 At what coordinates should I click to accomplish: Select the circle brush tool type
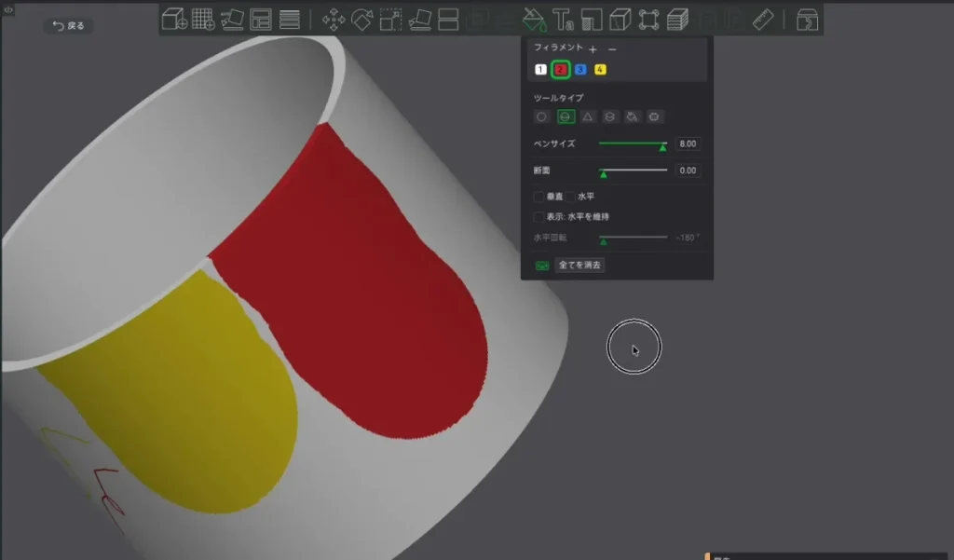tap(541, 116)
